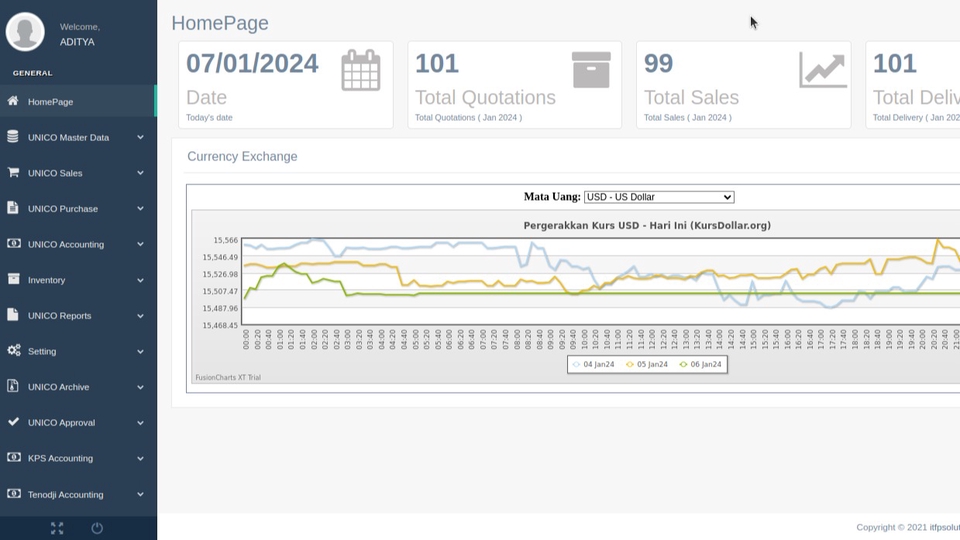This screenshot has height=540, width=960.
Task: Click the chart title Pergerakkan Kurs USD
Action: pyautogui.click(x=647, y=225)
